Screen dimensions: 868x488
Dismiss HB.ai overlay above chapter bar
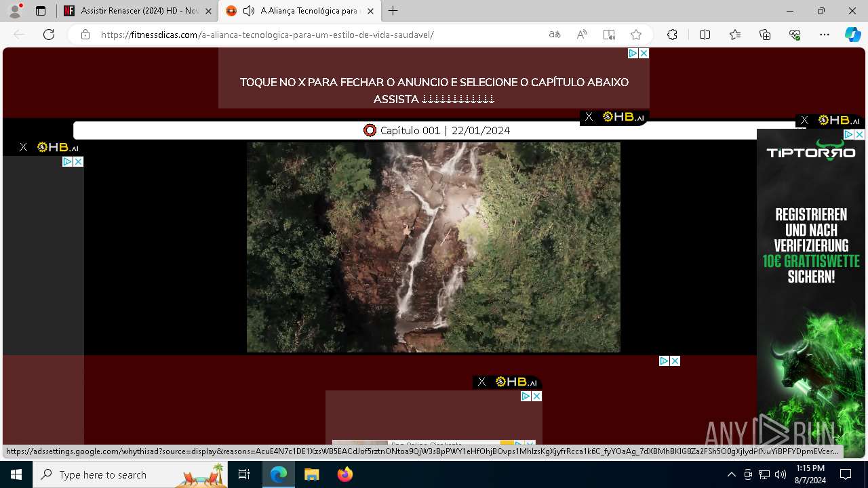pos(589,117)
